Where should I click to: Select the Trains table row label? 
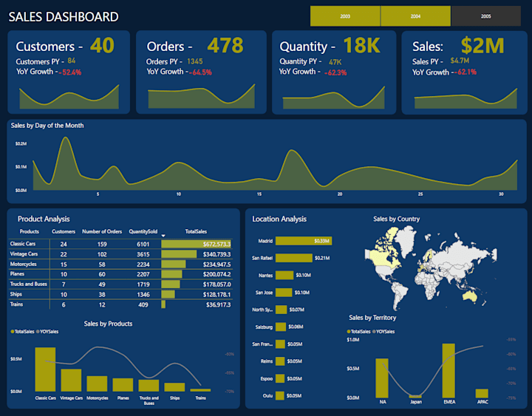click(16, 304)
